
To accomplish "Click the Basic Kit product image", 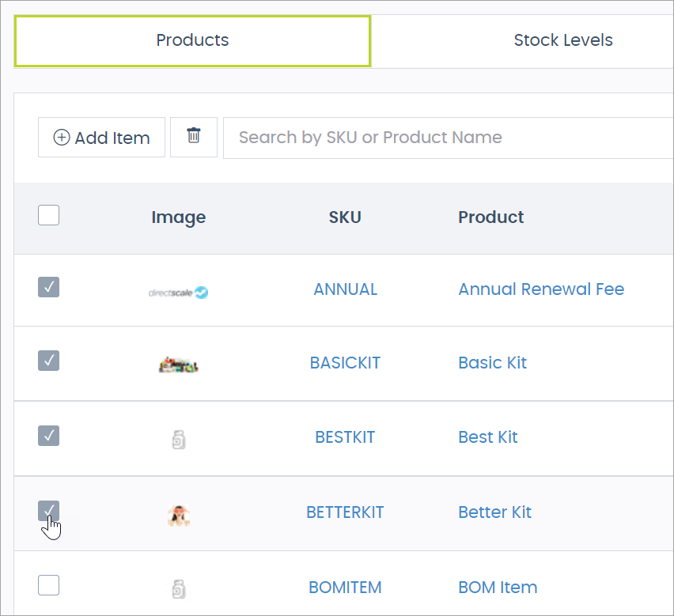I will [x=178, y=365].
